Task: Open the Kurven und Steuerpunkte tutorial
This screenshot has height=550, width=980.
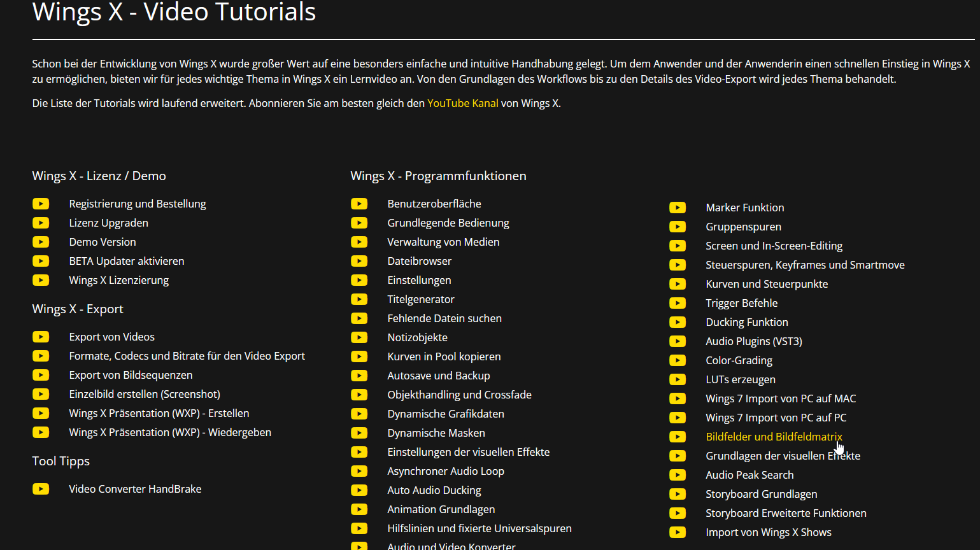Action: coord(767,284)
